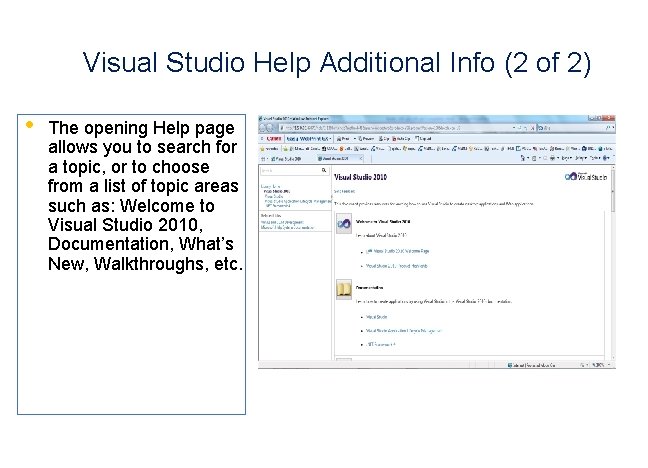Open .NET Framework 4 under Documentation
Screen dimensions: 648x468
[x=381, y=344]
